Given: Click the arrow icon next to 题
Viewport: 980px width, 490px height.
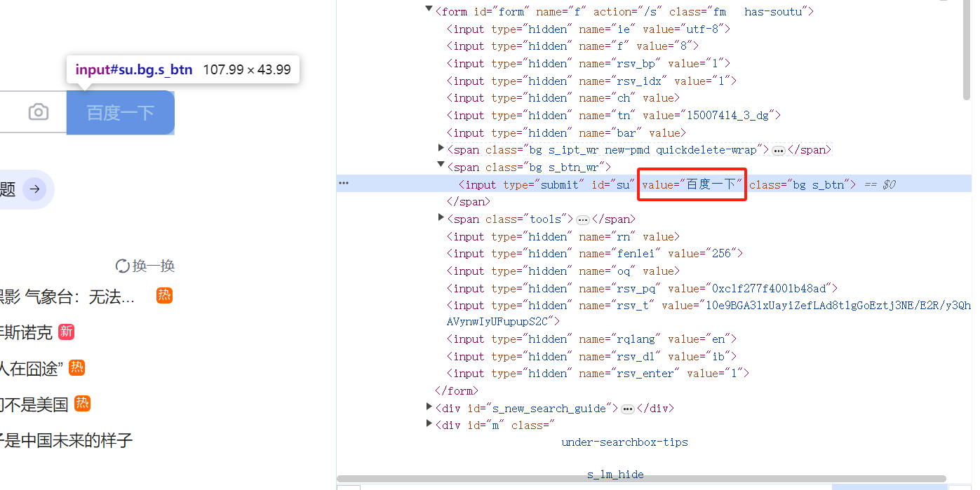Looking at the screenshot, I should (x=35, y=189).
